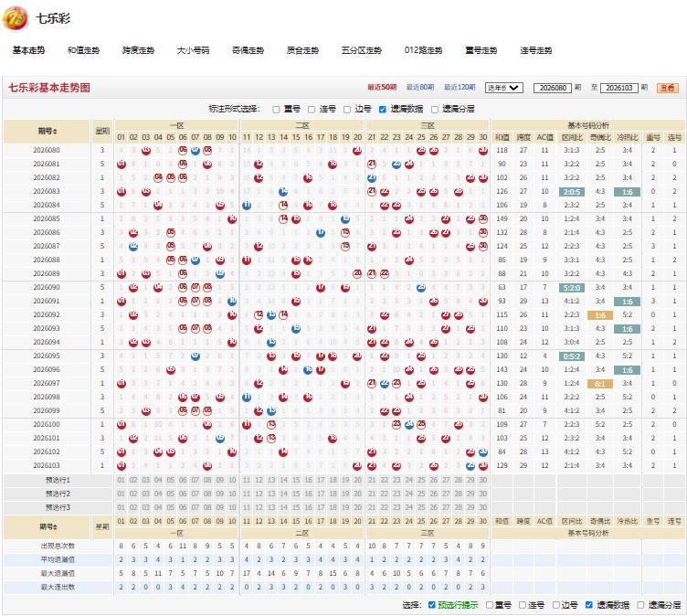
Task: Enable 重号 checkbox in 标注形式选择 row
Action: pyautogui.click(x=276, y=109)
